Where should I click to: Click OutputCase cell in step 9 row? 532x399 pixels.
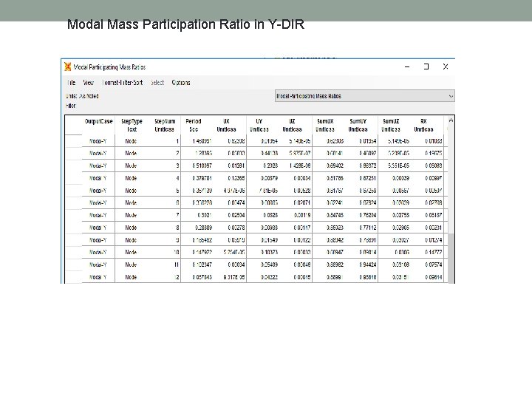[x=98, y=240]
